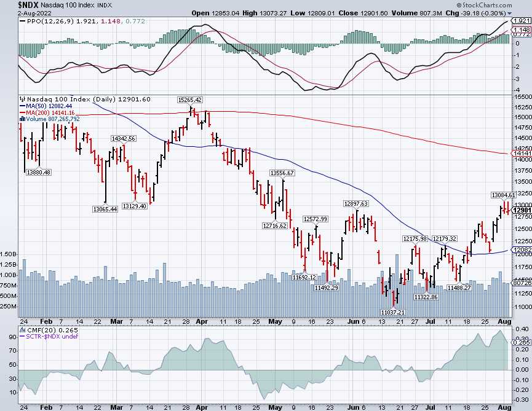532x411 pixels.
Task: Click the 12897.63 June high label
Action: [355, 203]
